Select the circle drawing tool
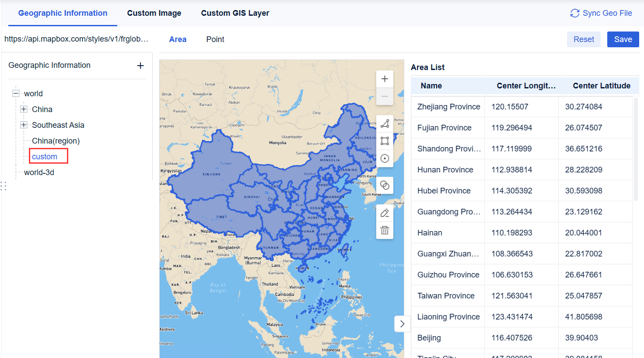Viewport: 644px width, 358px height. 385,158
